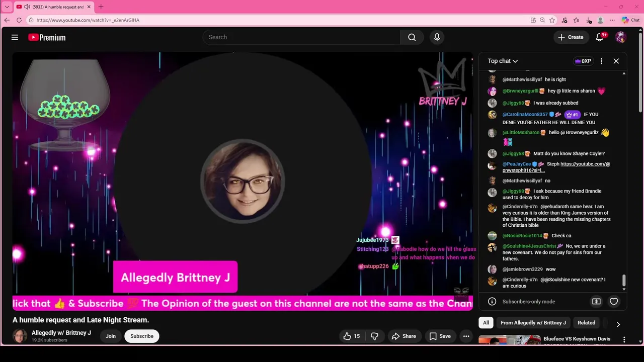The image size is (644, 362).
Task: Open the notifications bell
Action: 600,37
